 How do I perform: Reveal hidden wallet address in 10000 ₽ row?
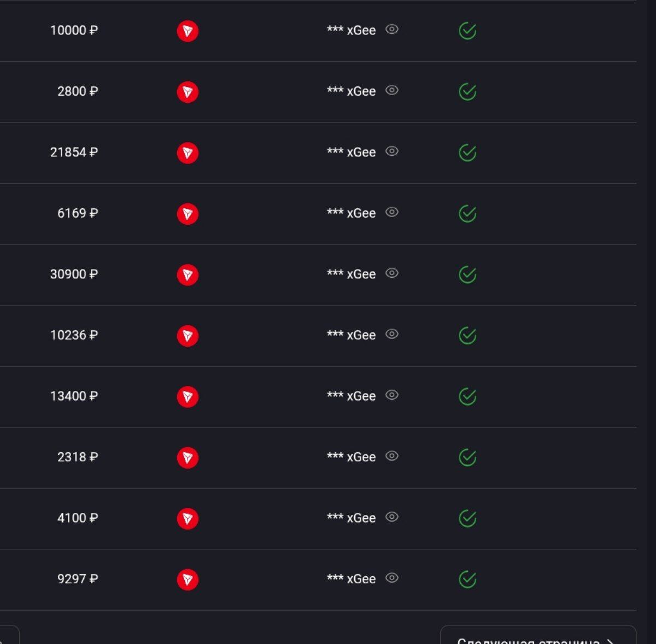click(x=392, y=30)
